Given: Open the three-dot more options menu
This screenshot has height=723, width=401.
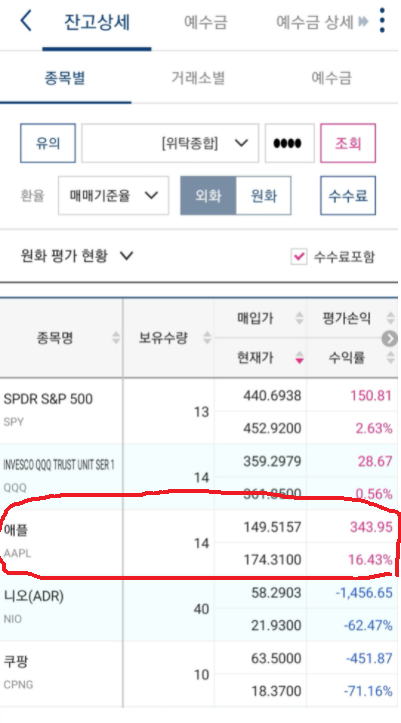Looking at the screenshot, I should (x=382, y=21).
